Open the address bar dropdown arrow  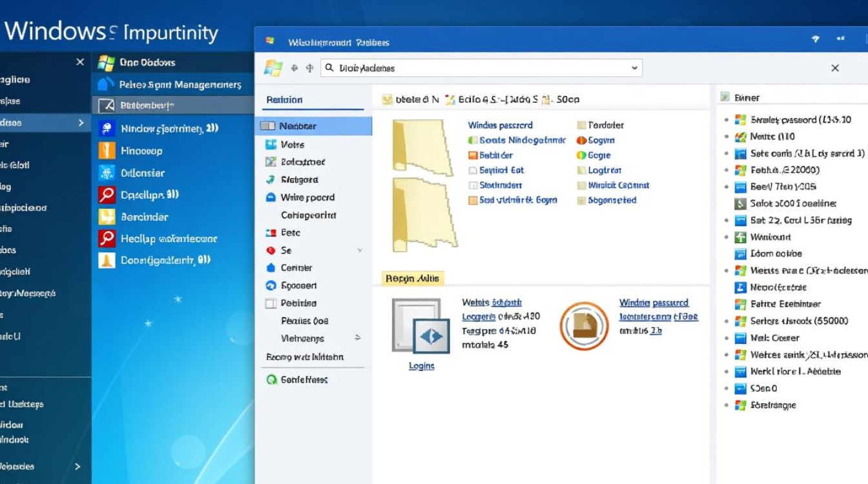click(x=634, y=68)
